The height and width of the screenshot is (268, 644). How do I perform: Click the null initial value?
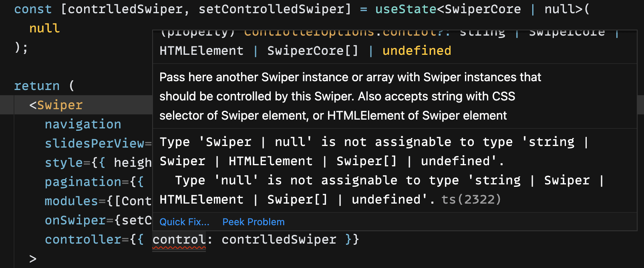[44, 28]
